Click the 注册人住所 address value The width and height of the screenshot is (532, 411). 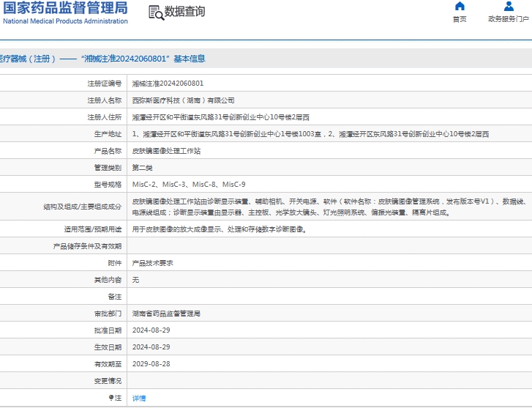(220, 117)
